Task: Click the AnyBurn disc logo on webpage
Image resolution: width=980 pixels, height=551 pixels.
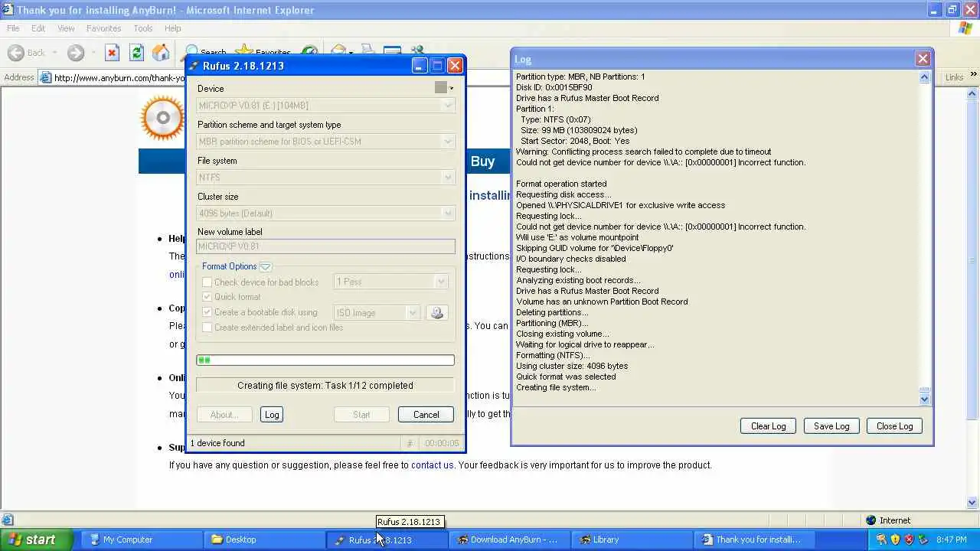Action: click(x=162, y=118)
